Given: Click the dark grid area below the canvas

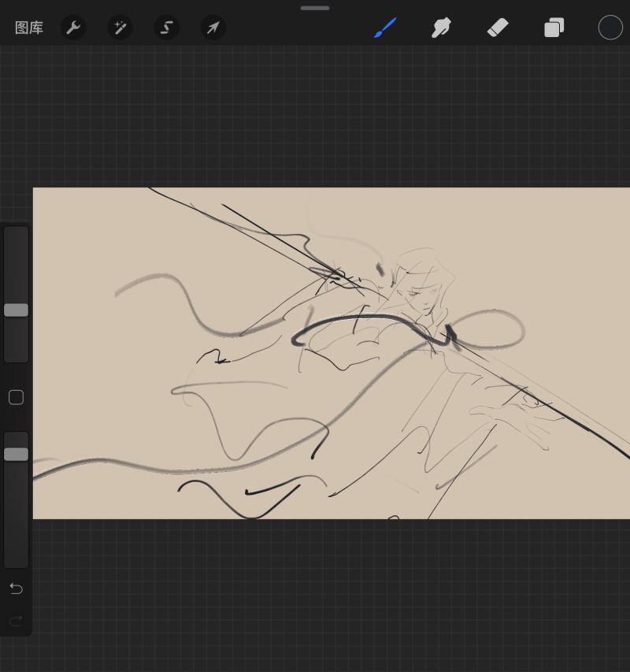Looking at the screenshot, I should tap(331, 596).
